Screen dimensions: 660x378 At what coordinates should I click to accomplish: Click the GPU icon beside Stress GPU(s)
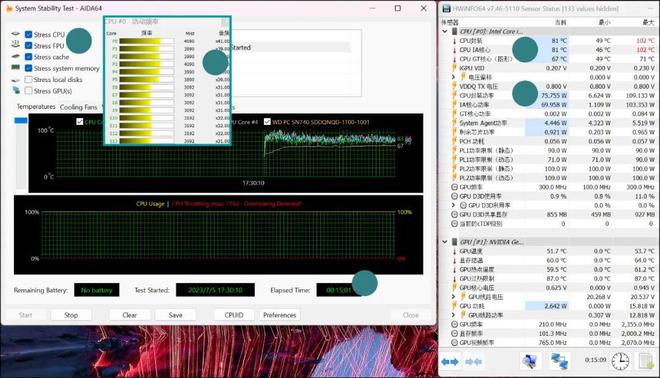click(x=16, y=91)
